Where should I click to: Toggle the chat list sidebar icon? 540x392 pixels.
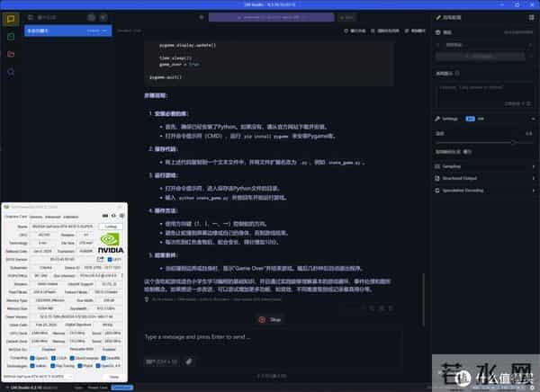(31, 17)
